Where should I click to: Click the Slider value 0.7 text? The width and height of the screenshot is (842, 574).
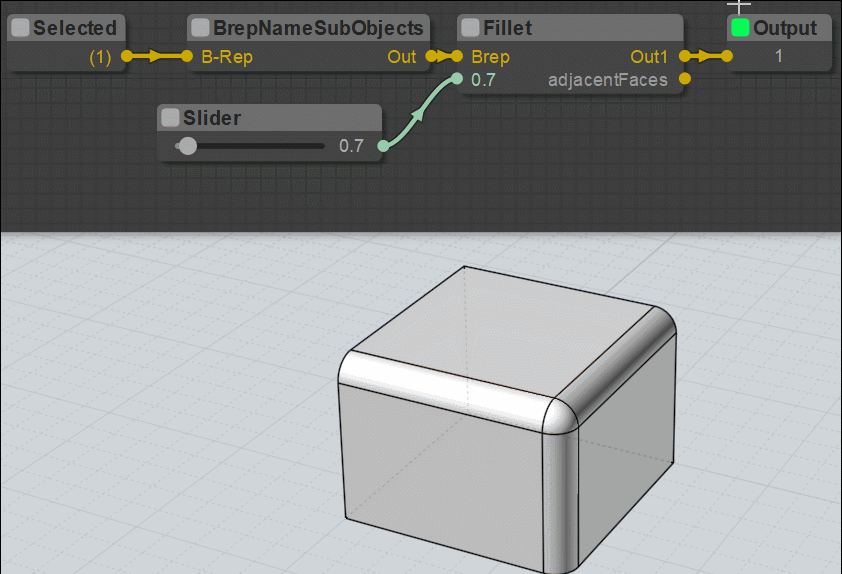coord(351,146)
